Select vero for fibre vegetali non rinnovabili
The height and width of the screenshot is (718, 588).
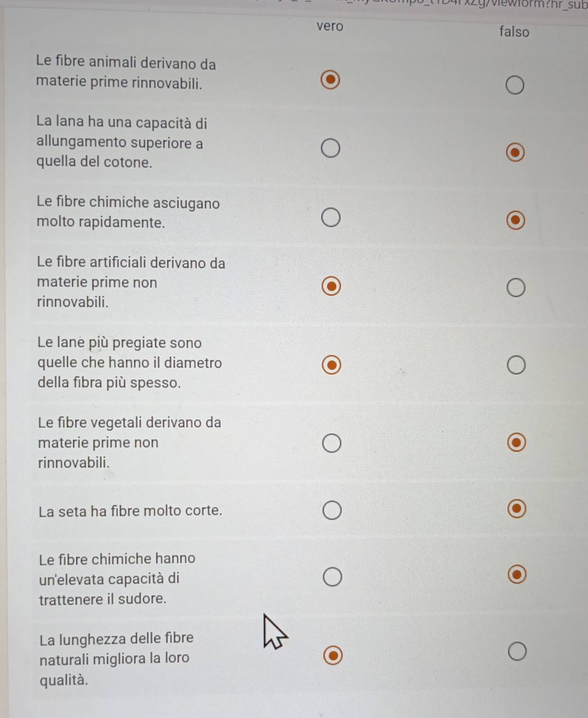pos(332,443)
